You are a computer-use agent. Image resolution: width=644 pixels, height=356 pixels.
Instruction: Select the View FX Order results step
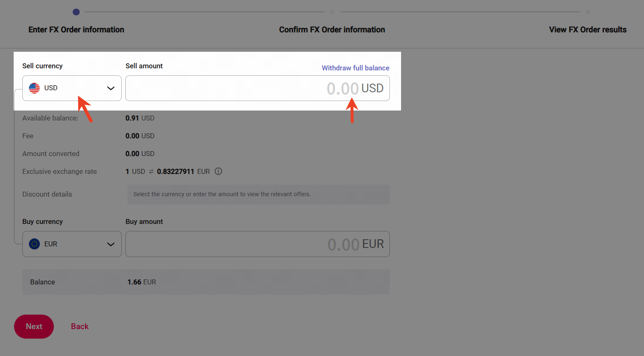pyautogui.click(x=587, y=30)
